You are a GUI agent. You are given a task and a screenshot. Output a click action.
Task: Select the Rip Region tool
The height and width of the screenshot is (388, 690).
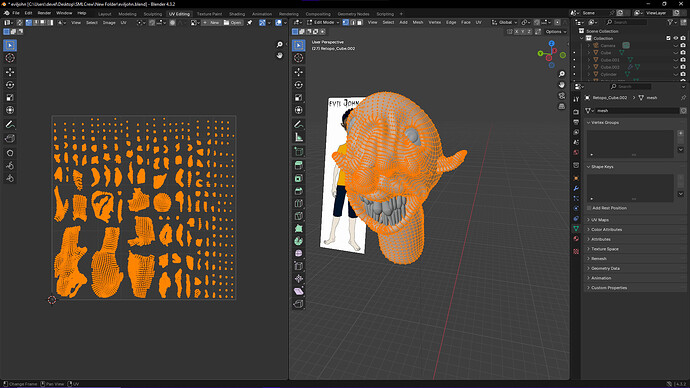coord(298,304)
